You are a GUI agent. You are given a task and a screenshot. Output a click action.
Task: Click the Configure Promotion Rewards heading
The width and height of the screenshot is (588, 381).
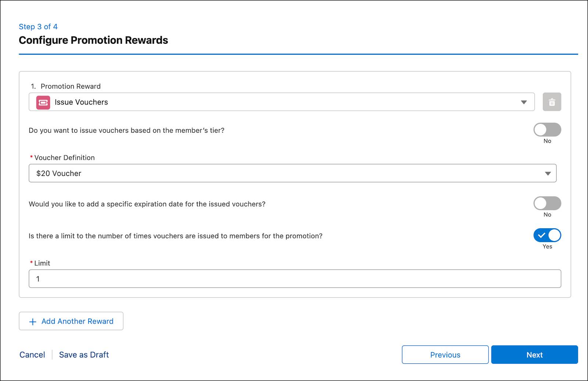(x=93, y=40)
